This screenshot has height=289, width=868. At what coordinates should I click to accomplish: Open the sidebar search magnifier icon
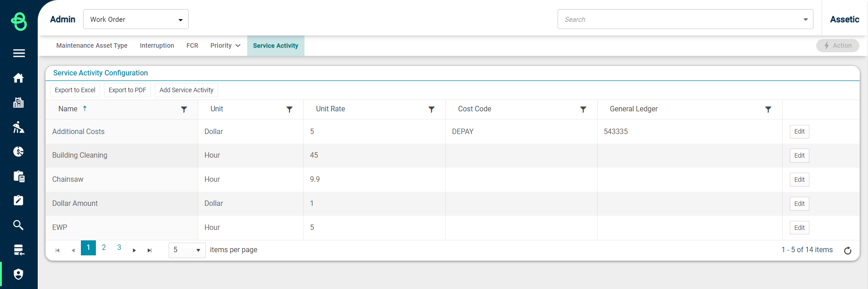[19, 225]
